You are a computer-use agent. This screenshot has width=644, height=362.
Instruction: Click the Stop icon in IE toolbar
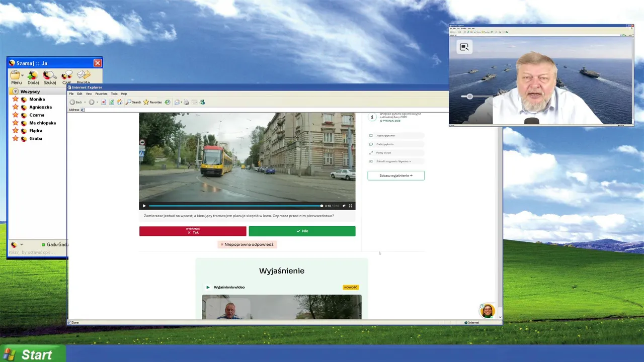pos(104,102)
